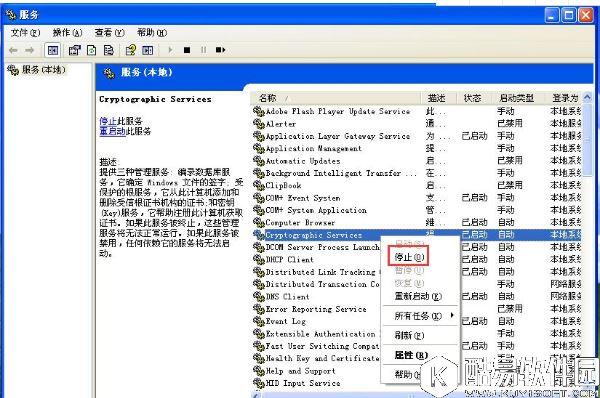Click the Stop Service square icon
This screenshot has width=600, height=398.
(x=187, y=50)
